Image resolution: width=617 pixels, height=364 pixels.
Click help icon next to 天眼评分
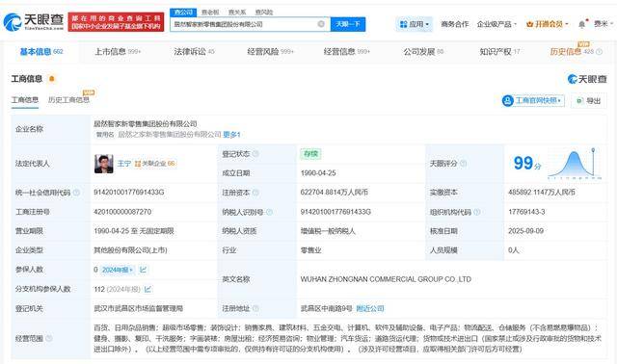[x=463, y=163]
